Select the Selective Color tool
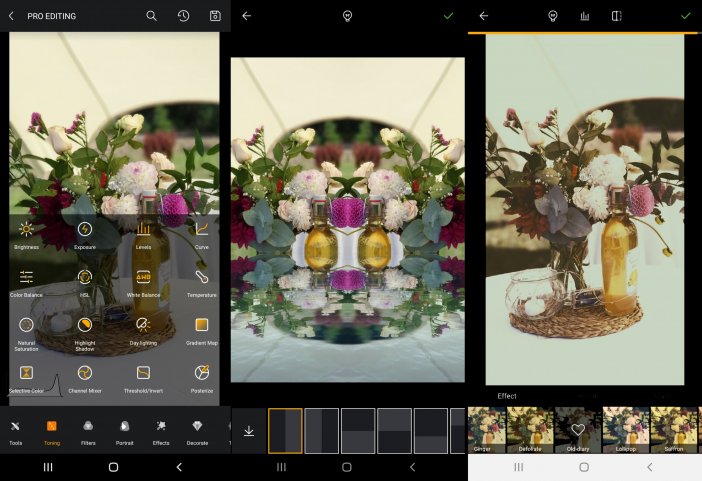 (26, 379)
